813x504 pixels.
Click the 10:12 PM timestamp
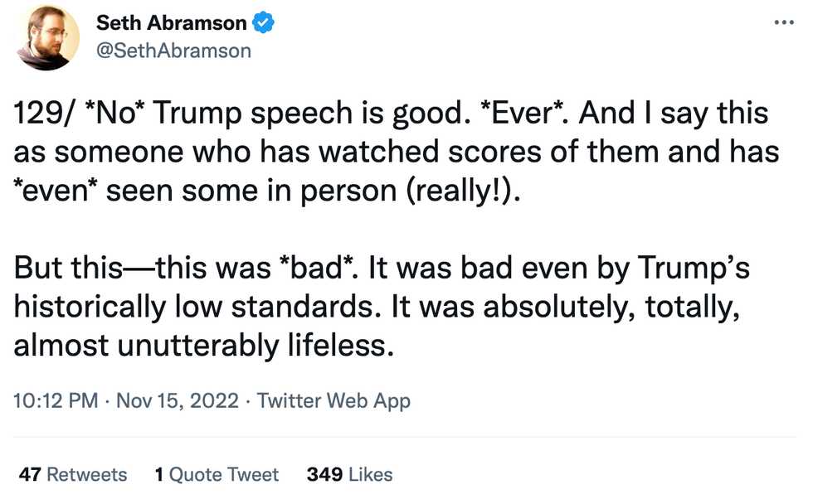(56, 401)
